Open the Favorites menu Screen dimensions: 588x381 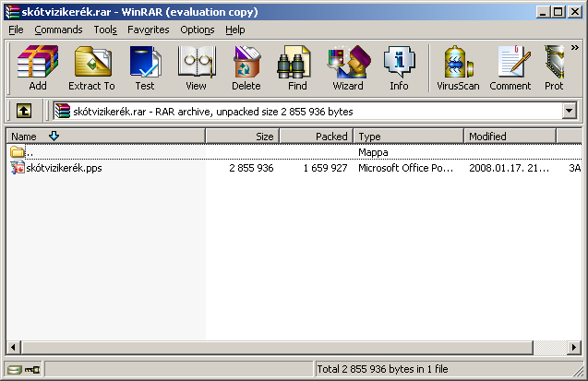(x=148, y=30)
